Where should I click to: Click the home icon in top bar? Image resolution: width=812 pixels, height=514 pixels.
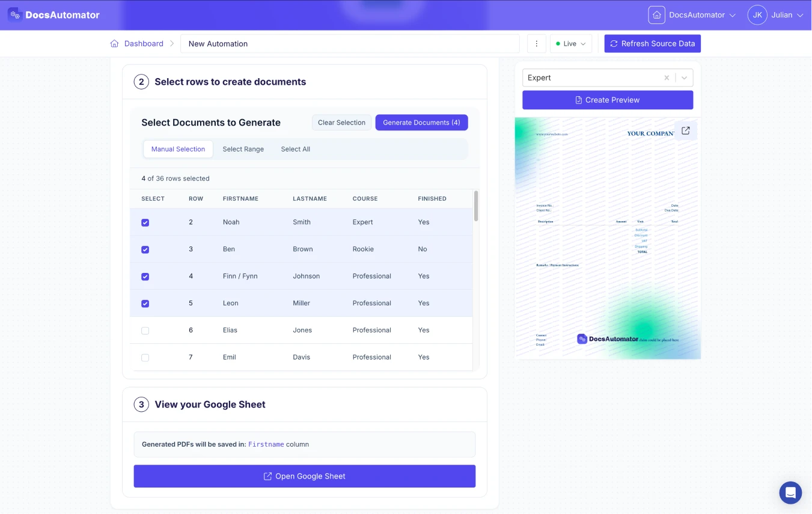coord(656,15)
